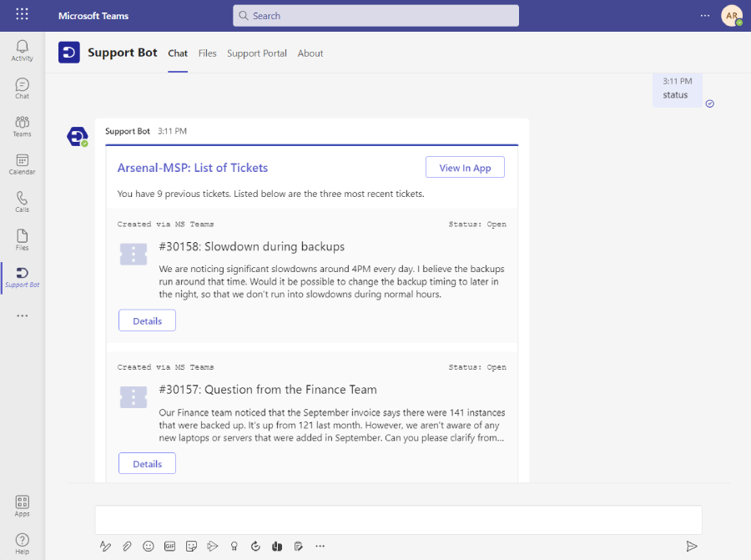
Task: Switch to the Chat tab
Action: point(178,53)
